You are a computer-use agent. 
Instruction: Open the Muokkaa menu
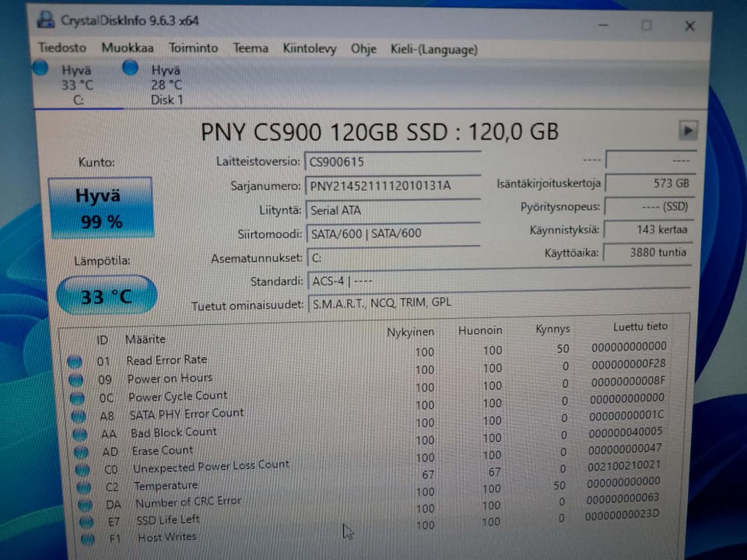tap(127, 48)
